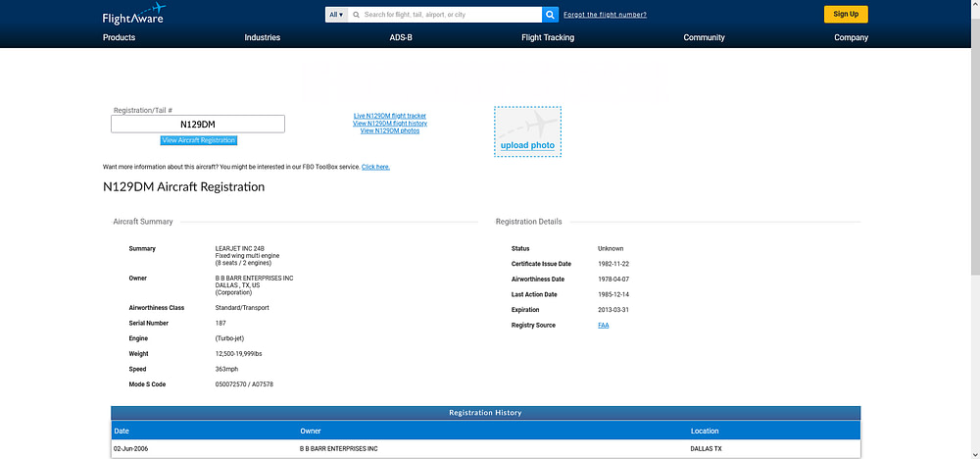Focus the flight search input field

[x=445, y=15]
